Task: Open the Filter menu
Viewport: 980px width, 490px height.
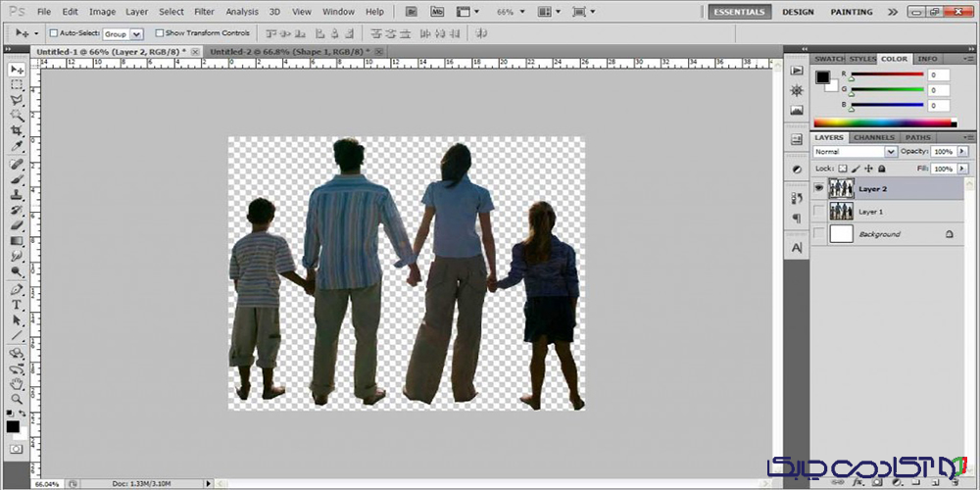Action: [x=205, y=11]
